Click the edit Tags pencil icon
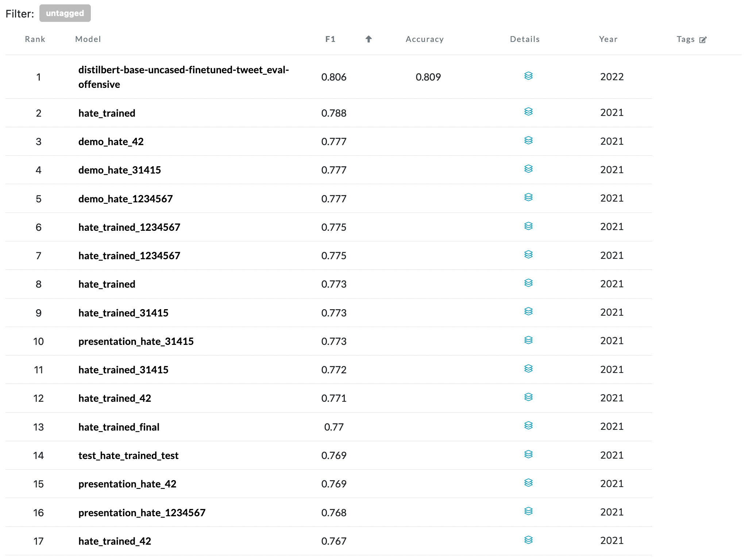745x560 pixels. [703, 40]
